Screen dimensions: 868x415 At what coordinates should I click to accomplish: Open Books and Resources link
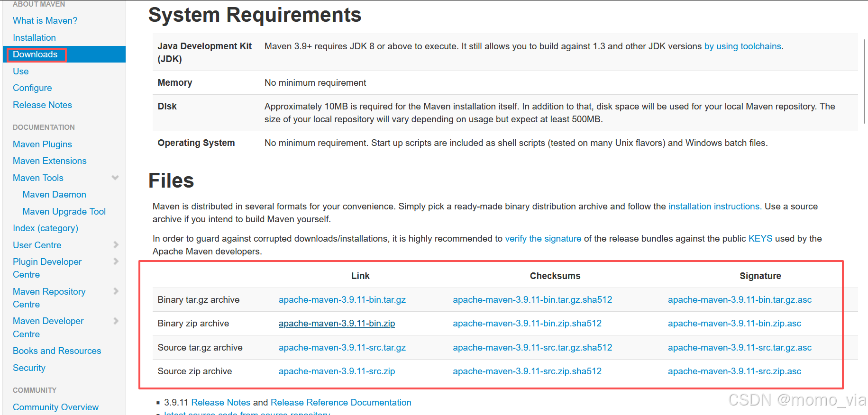click(57, 351)
